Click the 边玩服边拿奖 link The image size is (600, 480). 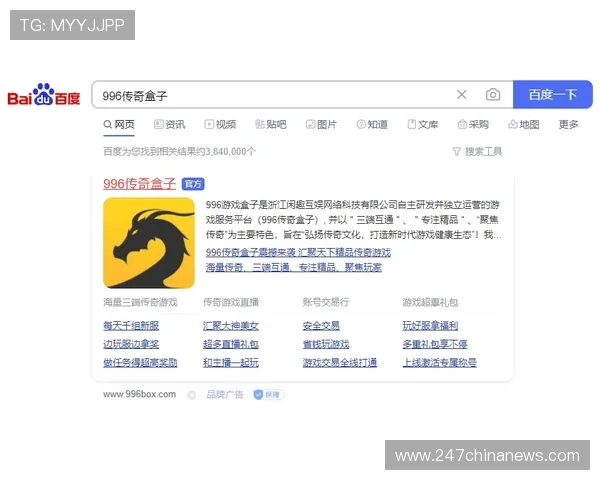[x=131, y=344]
